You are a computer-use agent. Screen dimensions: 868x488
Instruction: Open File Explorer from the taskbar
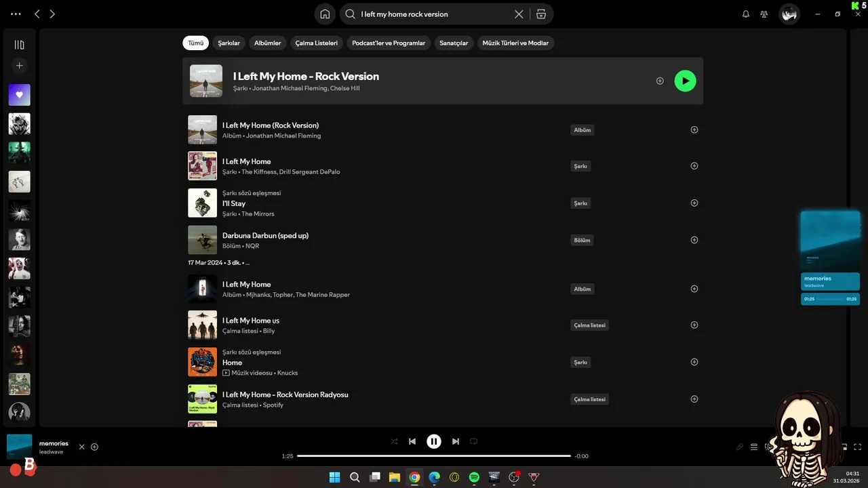coord(394,477)
